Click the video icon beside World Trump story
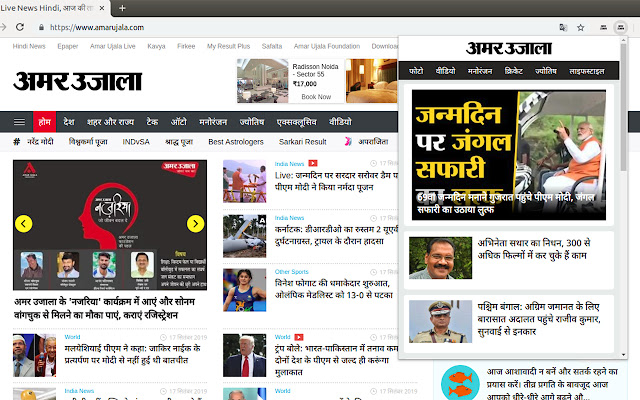Image resolution: width=640 pixels, height=400 pixels. pyautogui.click(x=299, y=337)
